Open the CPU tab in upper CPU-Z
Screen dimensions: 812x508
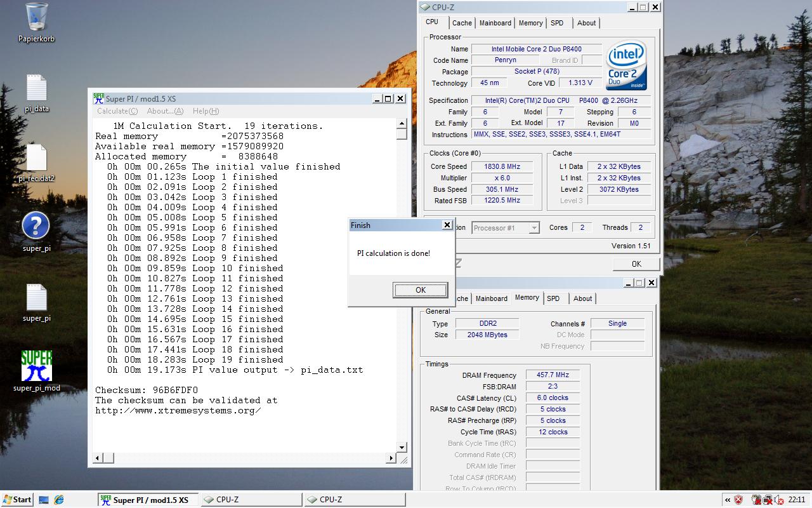(x=432, y=22)
